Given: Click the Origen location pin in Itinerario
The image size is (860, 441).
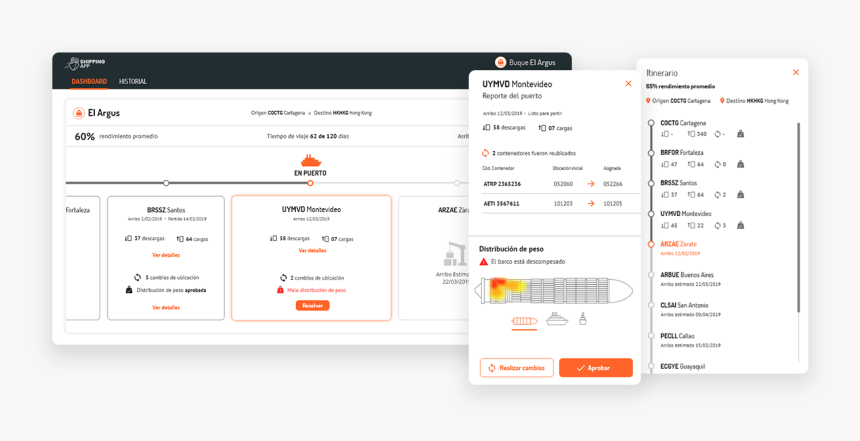Looking at the screenshot, I should (648, 101).
